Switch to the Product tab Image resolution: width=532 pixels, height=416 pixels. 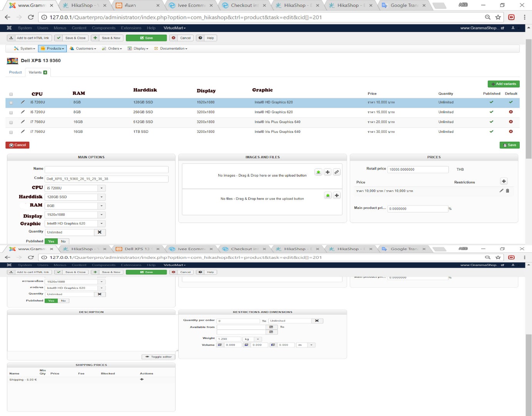click(x=15, y=72)
